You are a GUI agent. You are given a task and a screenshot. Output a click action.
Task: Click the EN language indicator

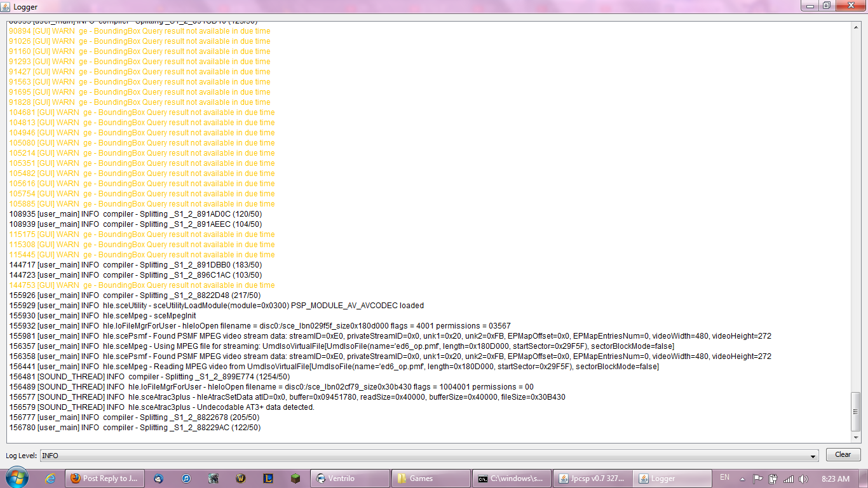click(725, 478)
